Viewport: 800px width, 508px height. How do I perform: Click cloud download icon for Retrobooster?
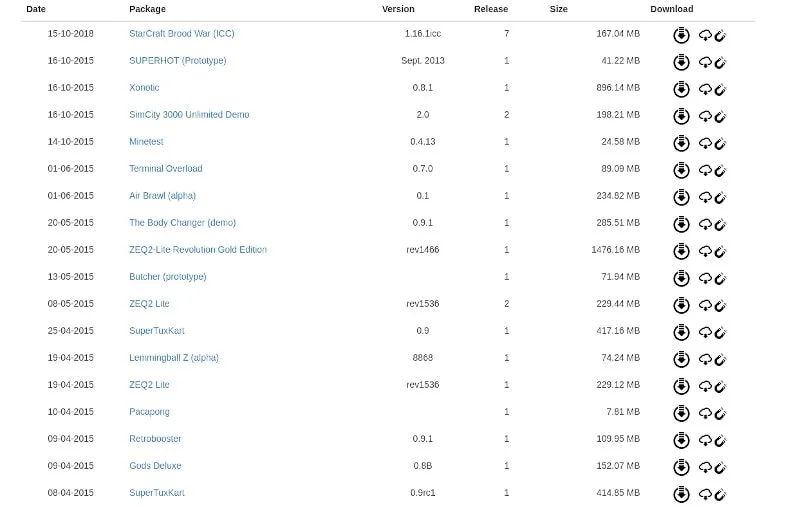tap(704, 440)
